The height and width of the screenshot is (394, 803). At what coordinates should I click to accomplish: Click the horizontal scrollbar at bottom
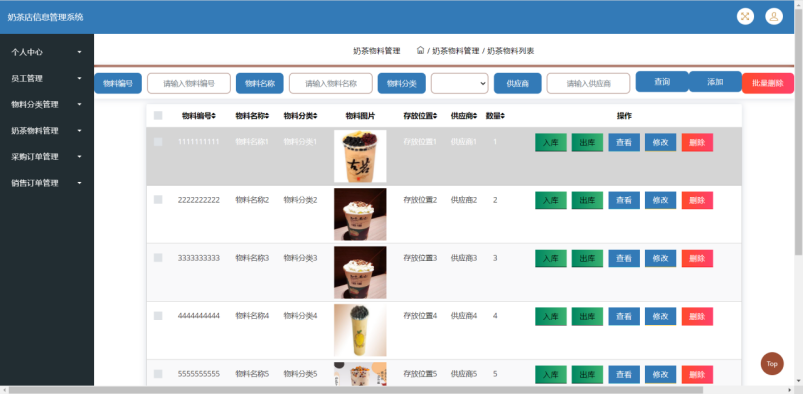click(x=356, y=390)
